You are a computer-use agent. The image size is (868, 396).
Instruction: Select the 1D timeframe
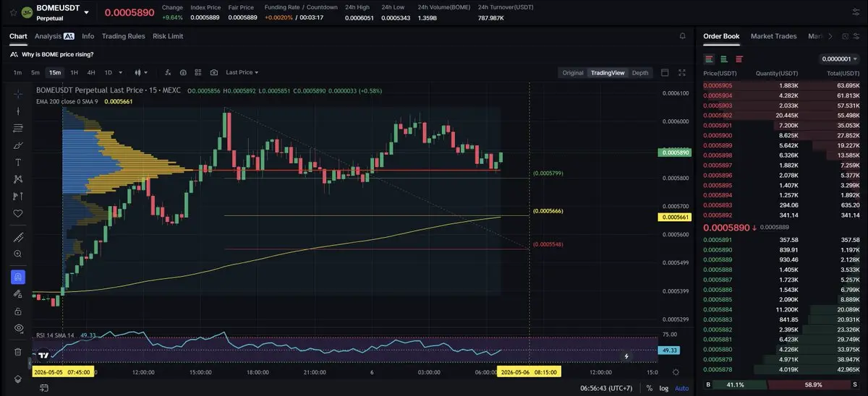tap(109, 72)
